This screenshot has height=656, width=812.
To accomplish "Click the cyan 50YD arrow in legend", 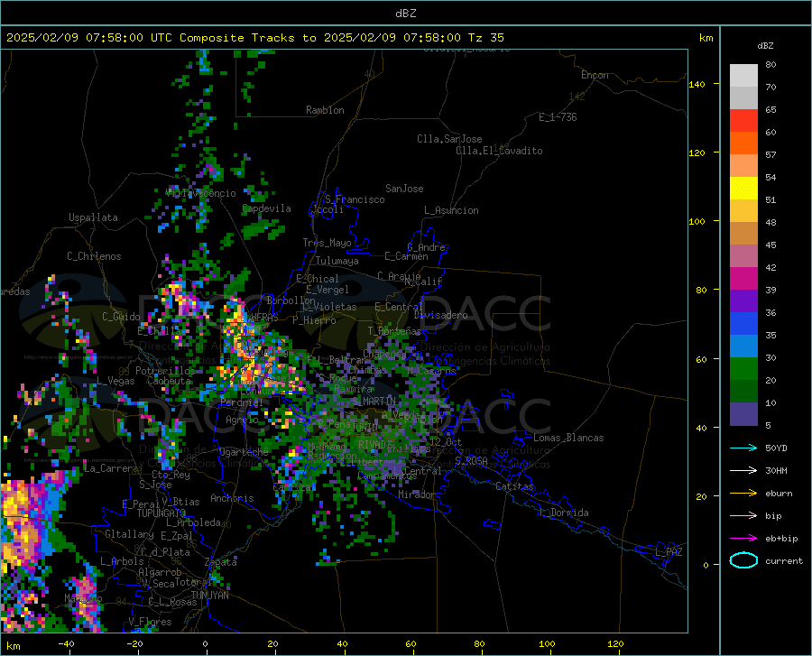I will pyautogui.click(x=743, y=448).
